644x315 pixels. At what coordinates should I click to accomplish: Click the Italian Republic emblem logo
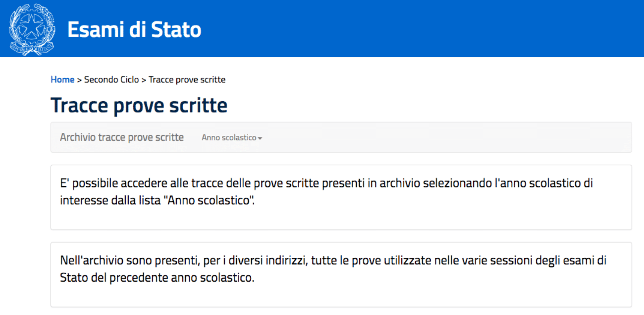click(32, 29)
